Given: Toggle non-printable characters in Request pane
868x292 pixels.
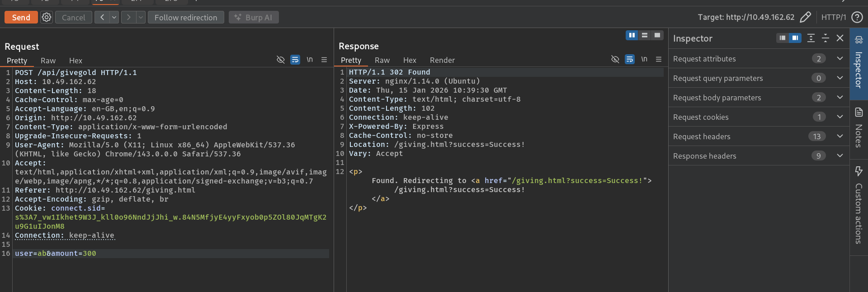Looking at the screenshot, I should click(310, 60).
